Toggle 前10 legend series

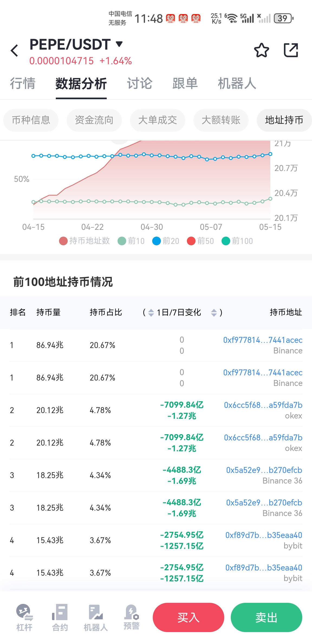131,241
